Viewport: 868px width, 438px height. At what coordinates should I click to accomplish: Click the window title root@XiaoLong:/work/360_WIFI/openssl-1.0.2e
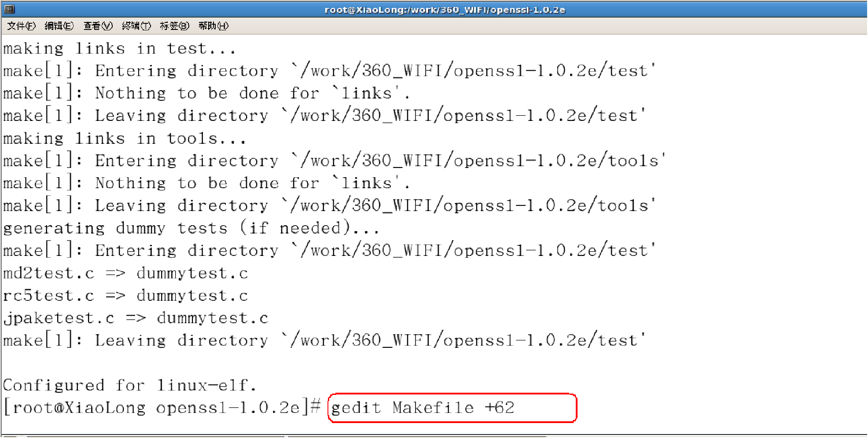click(445, 10)
